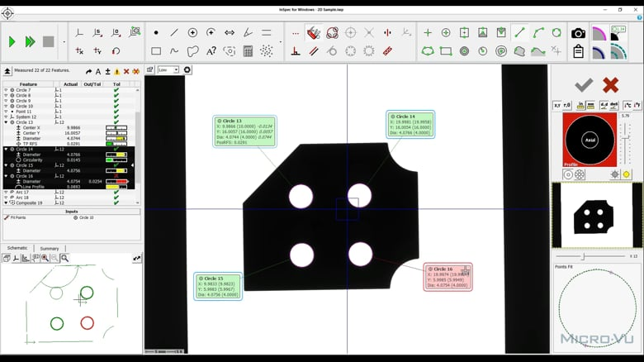Viewport: 644px width, 362px height.
Task: Click the plus-minus tolerance icon in list header
Action: (107, 72)
